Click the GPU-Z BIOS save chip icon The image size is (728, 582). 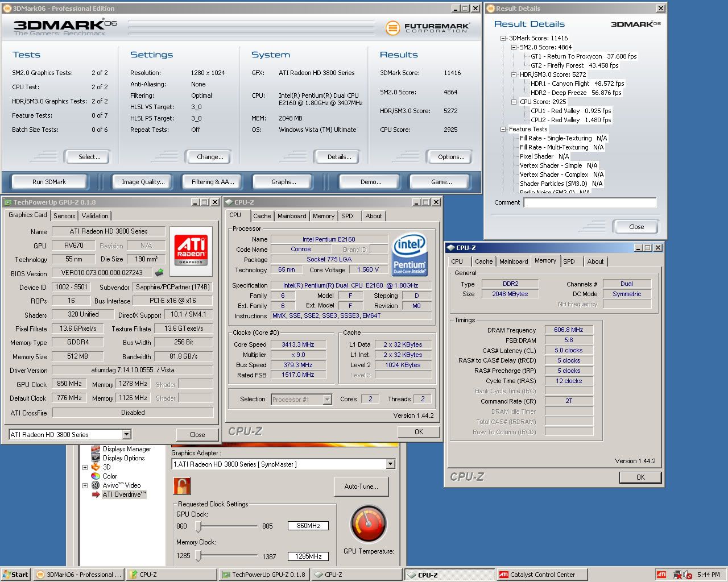(159, 273)
